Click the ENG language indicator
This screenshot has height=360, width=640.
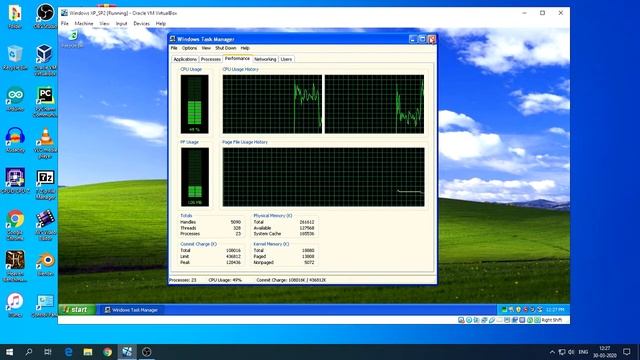pyautogui.click(x=583, y=352)
